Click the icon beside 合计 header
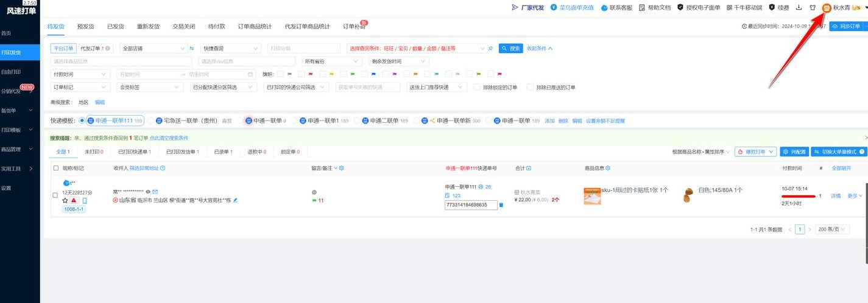This screenshot has width=868, height=303. 528,168
